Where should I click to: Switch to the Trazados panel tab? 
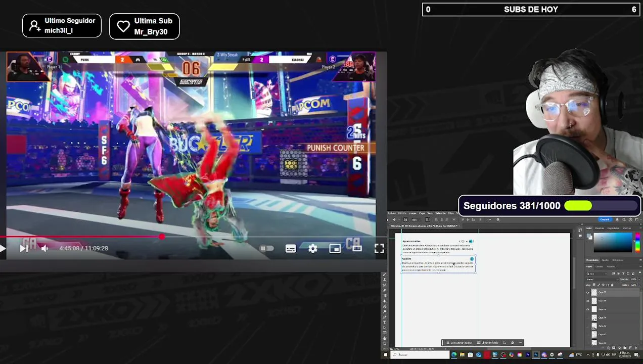pyautogui.click(x=611, y=266)
